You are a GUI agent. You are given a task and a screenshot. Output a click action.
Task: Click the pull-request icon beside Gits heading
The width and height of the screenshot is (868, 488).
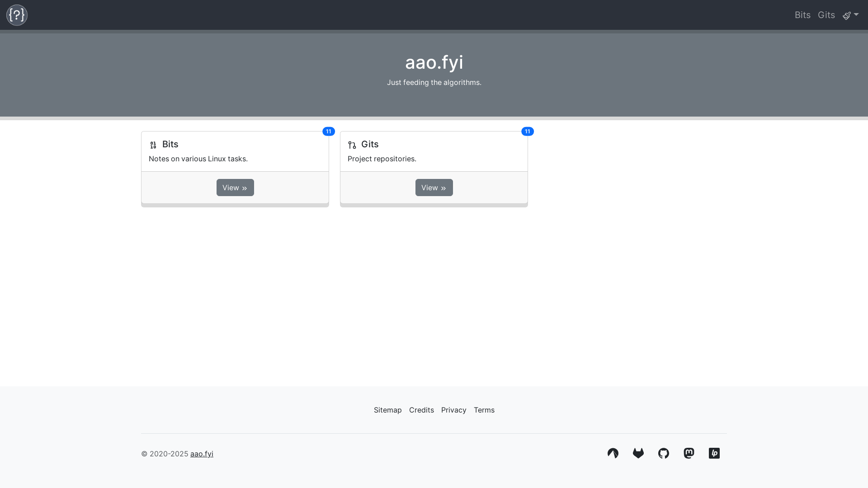click(x=352, y=145)
